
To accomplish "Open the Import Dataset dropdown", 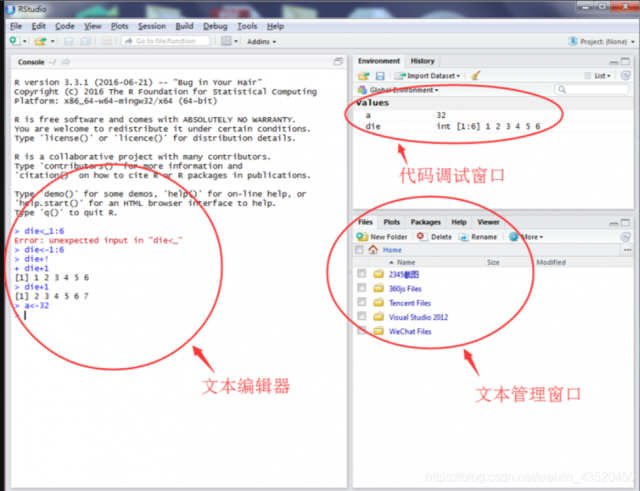I will pyautogui.click(x=428, y=76).
